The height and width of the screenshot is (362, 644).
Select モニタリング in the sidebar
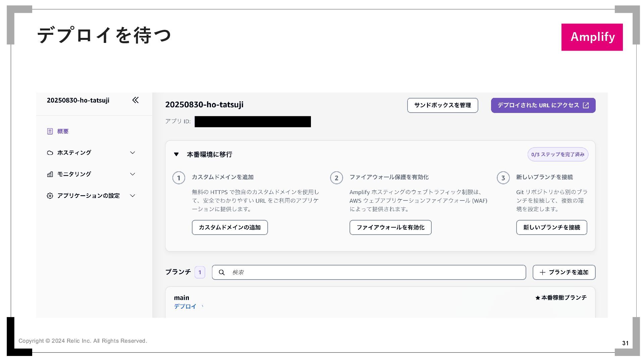pos(74,174)
